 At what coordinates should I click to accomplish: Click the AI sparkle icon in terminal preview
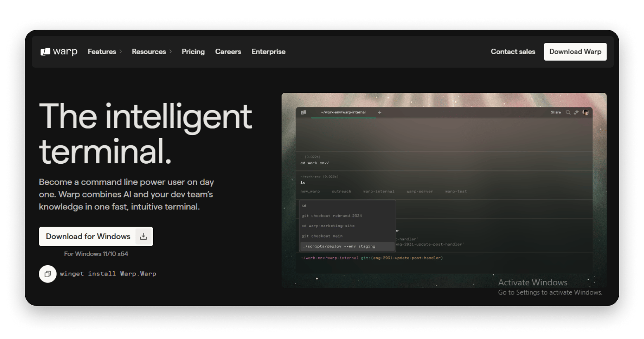click(x=576, y=112)
